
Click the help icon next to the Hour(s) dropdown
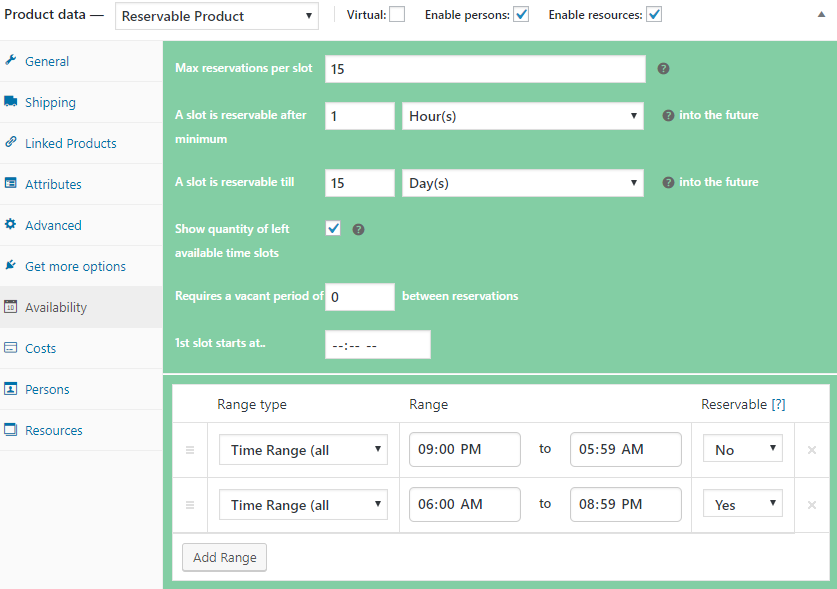tap(668, 115)
